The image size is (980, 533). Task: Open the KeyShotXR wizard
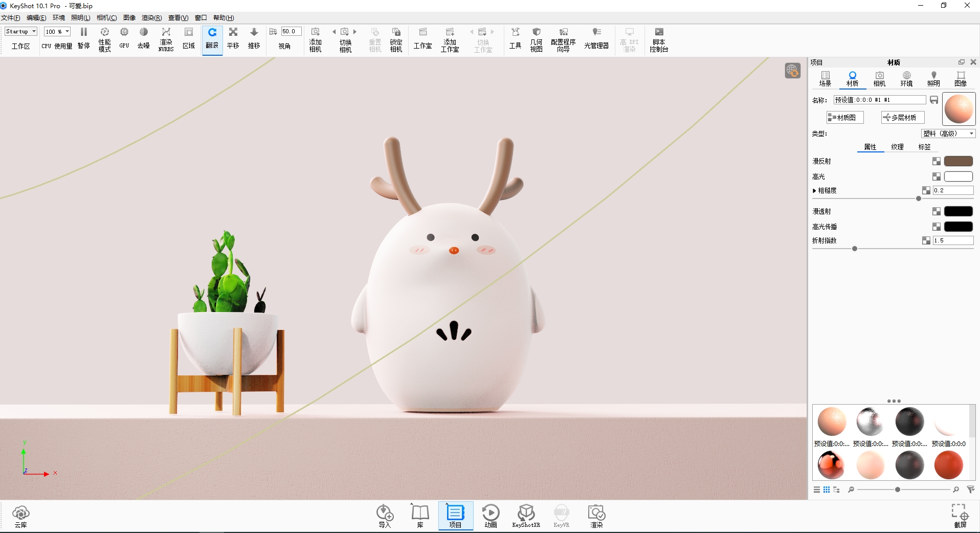[x=526, y=516]
